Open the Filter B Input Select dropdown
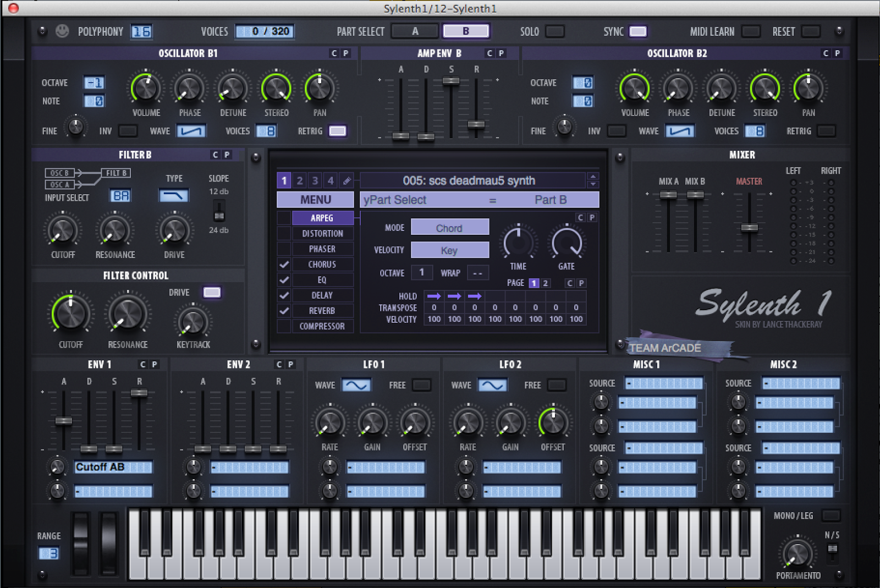Viewport: 880px width, 588px height. 120,195
